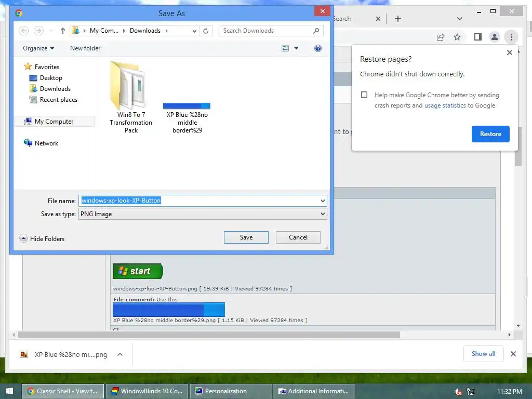Open the Save as type combo box
Image resolution: width=532 pixels, height=399 pixels.
click(203, 214)
